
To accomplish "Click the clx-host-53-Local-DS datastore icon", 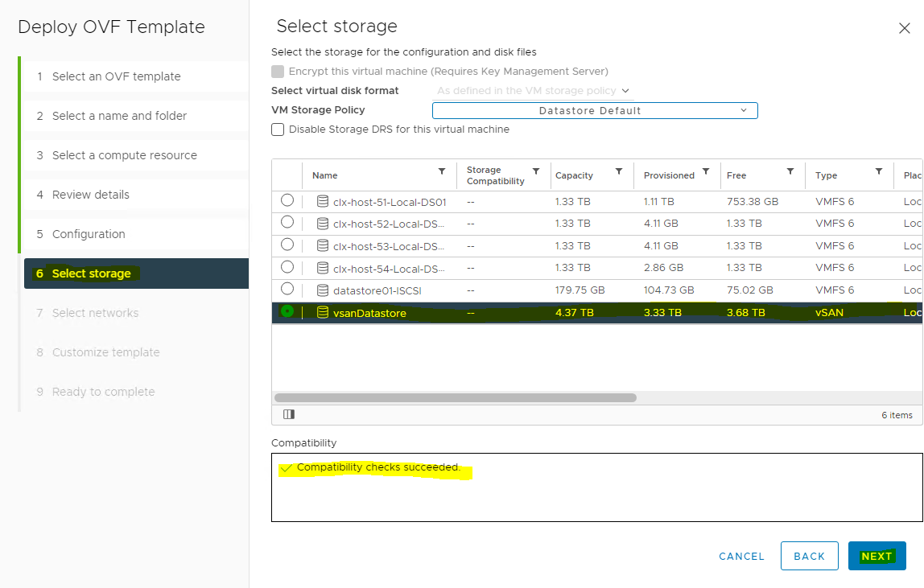I will point(322,245).
